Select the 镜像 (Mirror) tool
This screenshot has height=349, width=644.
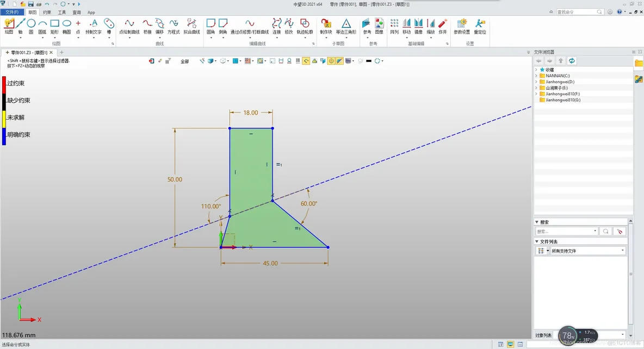(x=418, y=26)
